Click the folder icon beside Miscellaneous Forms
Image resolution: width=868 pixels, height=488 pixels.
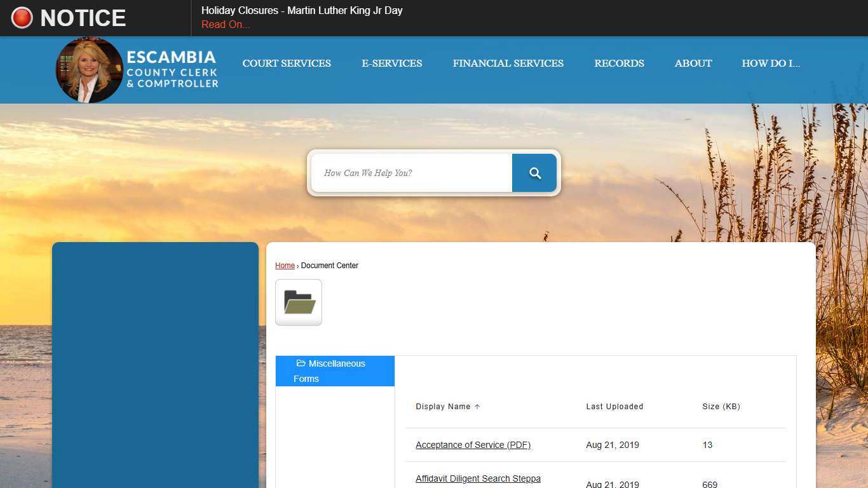302,362
